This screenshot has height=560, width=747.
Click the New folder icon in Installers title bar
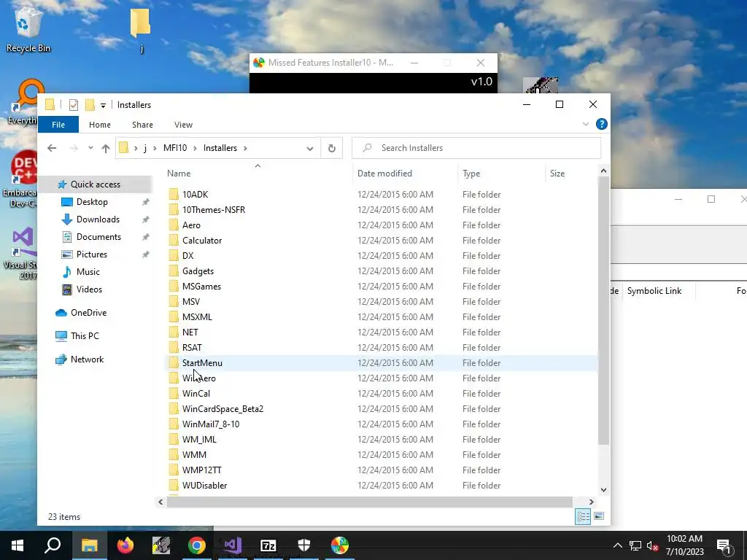pos(90,105)
